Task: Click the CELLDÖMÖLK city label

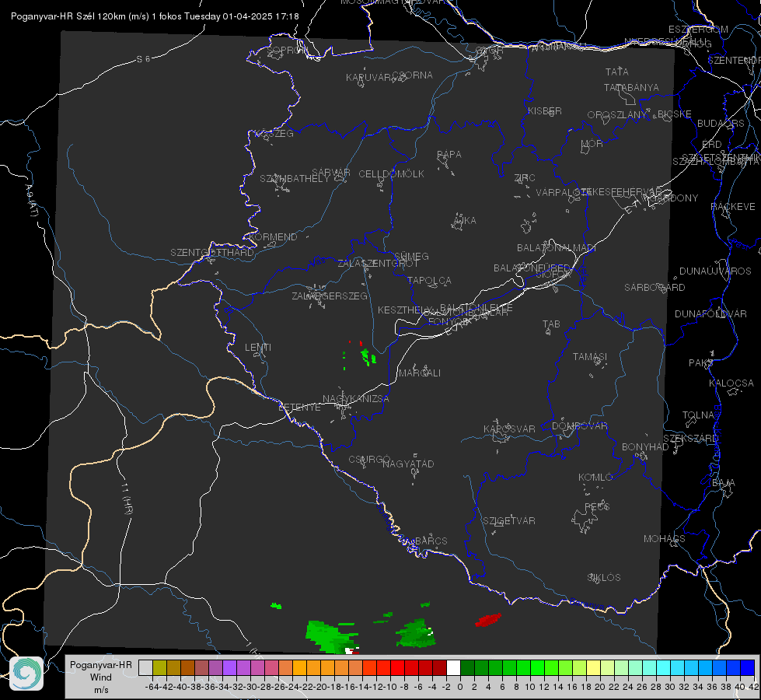Action: pyautogui.click(x=391, y=173)
